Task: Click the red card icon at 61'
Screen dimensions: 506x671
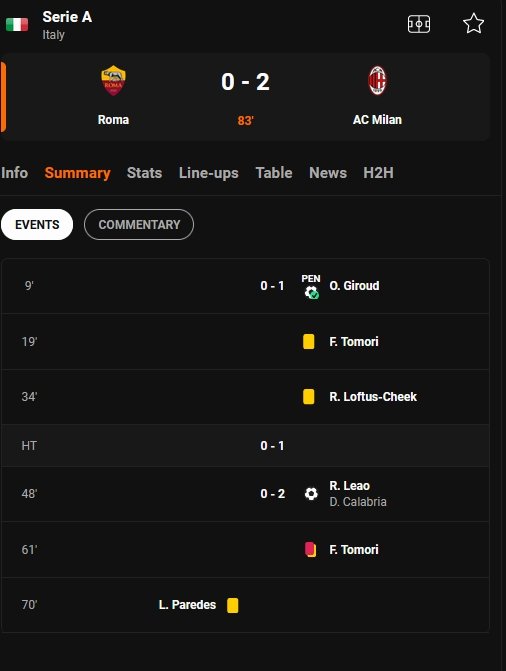Action: 310,549
